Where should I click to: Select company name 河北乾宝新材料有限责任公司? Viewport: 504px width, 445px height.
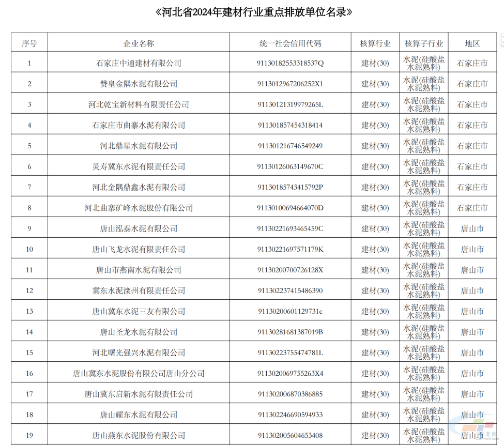tap(139, 104)
